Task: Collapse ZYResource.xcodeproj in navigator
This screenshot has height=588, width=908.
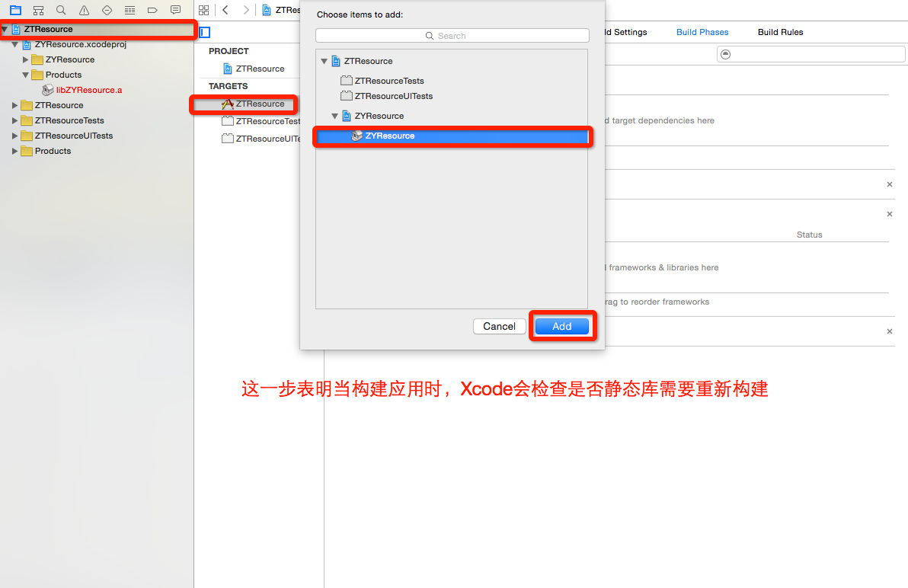Action: [x=15, y=45]
